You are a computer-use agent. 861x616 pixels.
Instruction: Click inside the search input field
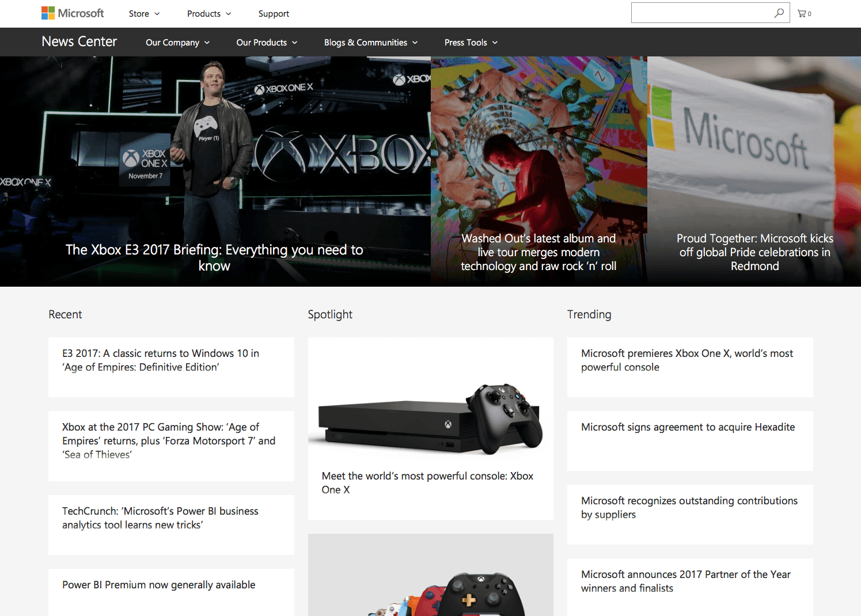click(x=700, y=13)
